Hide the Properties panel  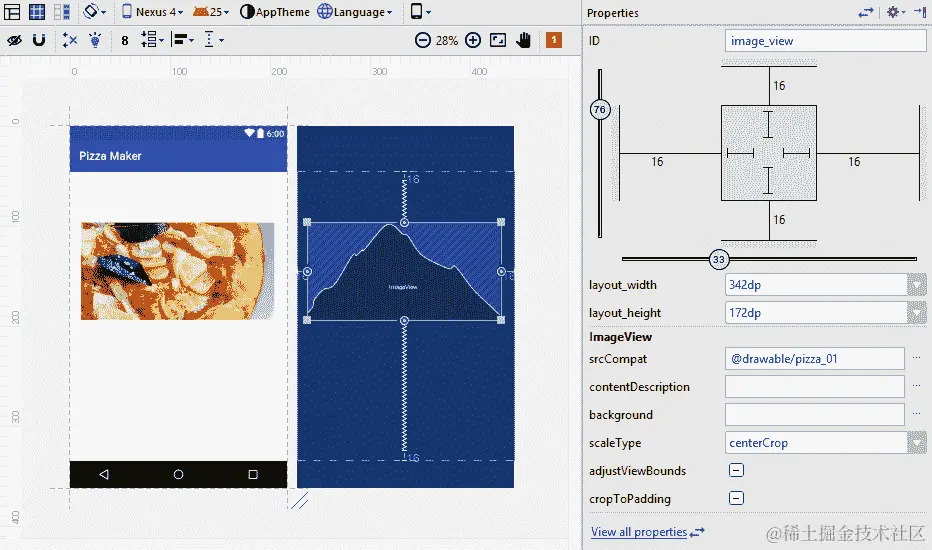click(920, 12)
